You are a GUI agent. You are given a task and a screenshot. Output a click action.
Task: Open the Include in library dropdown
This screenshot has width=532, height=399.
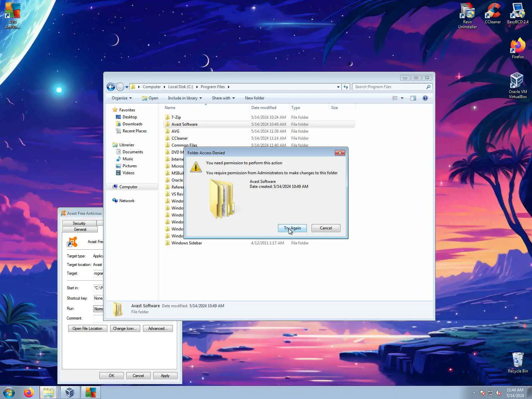click(x=185, y=98)
